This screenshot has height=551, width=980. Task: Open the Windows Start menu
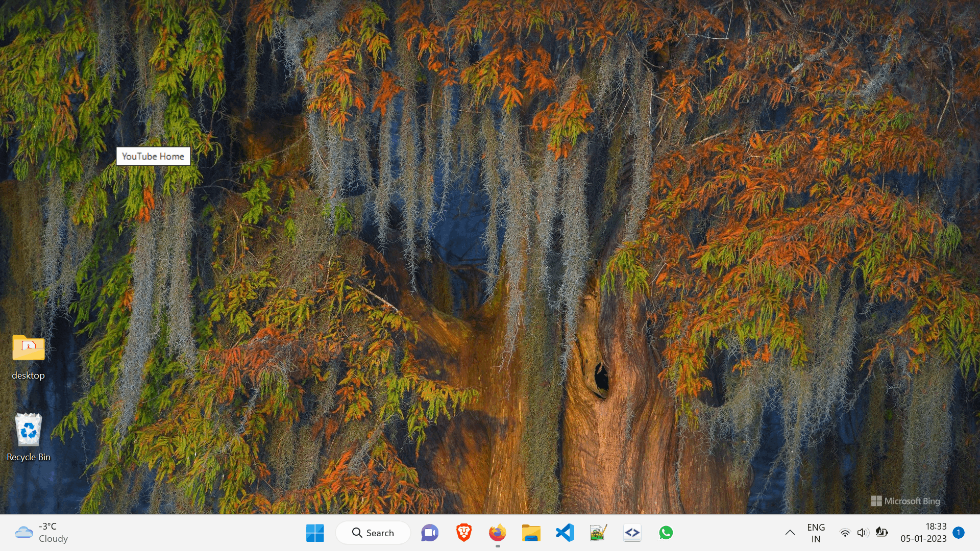click(x=315, y=533)
